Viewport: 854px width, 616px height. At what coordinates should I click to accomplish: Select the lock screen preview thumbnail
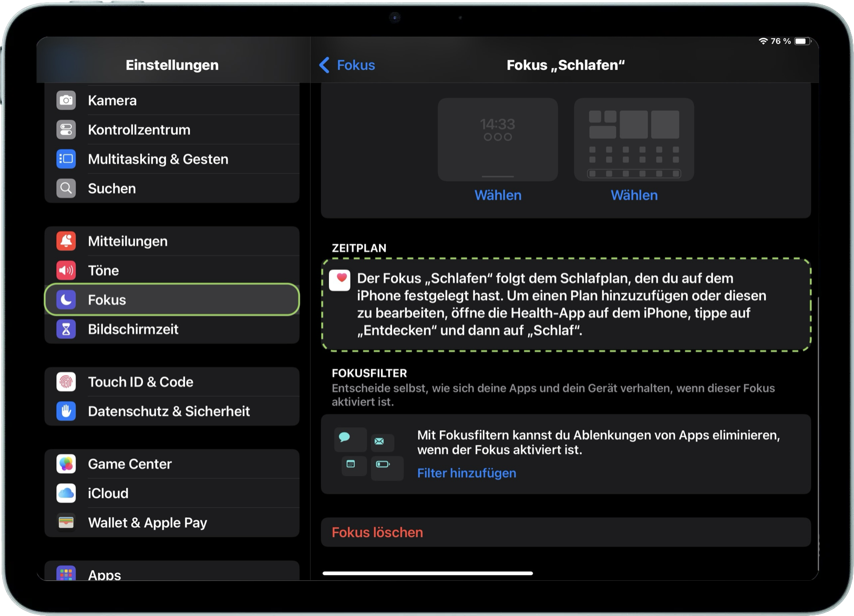tap(498, 140)
